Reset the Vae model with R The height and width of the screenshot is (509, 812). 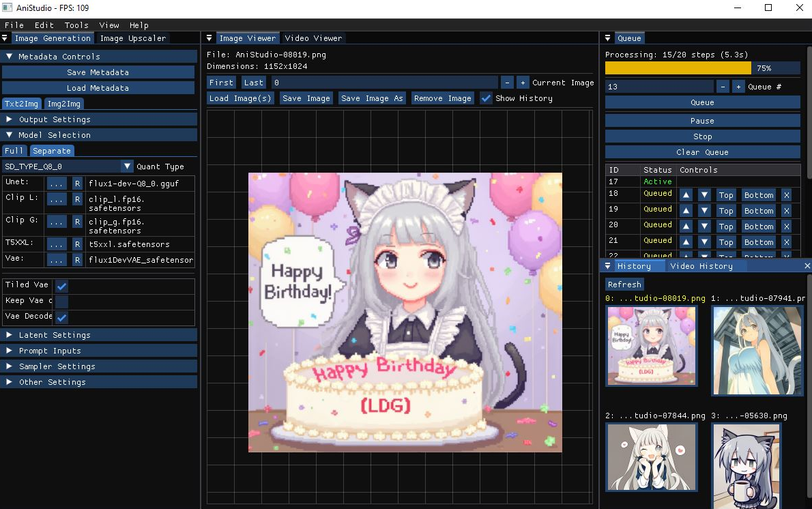pyautogui.click(x=77, y=260)
